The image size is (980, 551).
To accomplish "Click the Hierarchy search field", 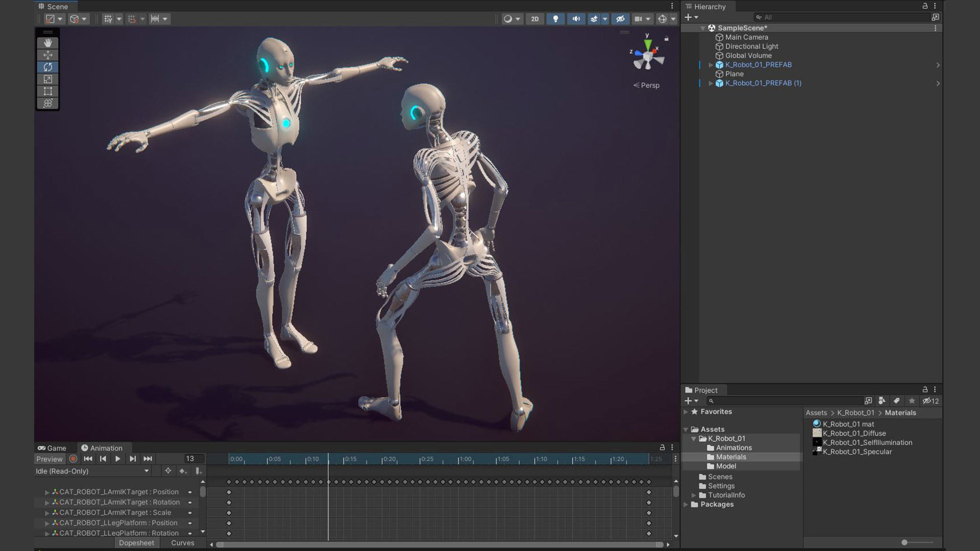I will tap(842, 17).
